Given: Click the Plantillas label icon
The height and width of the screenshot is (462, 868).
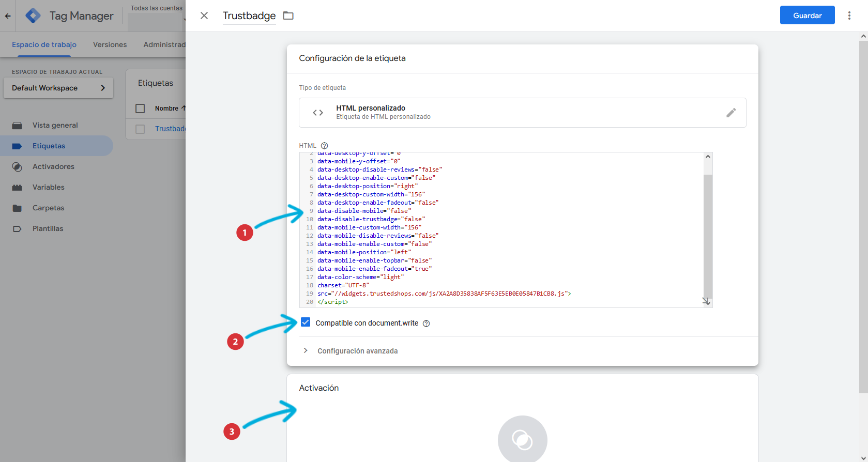Looking at the screenshot, I should click(17, 229).
